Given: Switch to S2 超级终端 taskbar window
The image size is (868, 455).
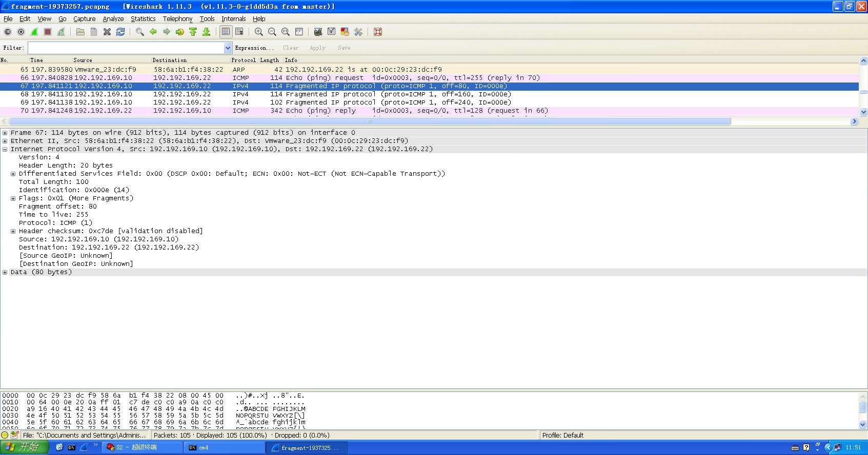Looking at the screenshot, I should (143, 447).
